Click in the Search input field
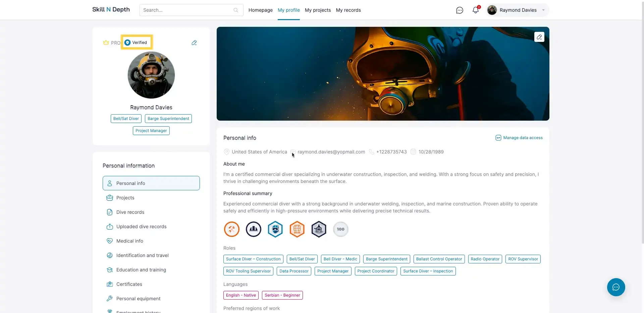The image size is (644, 313). pos(186,10)
